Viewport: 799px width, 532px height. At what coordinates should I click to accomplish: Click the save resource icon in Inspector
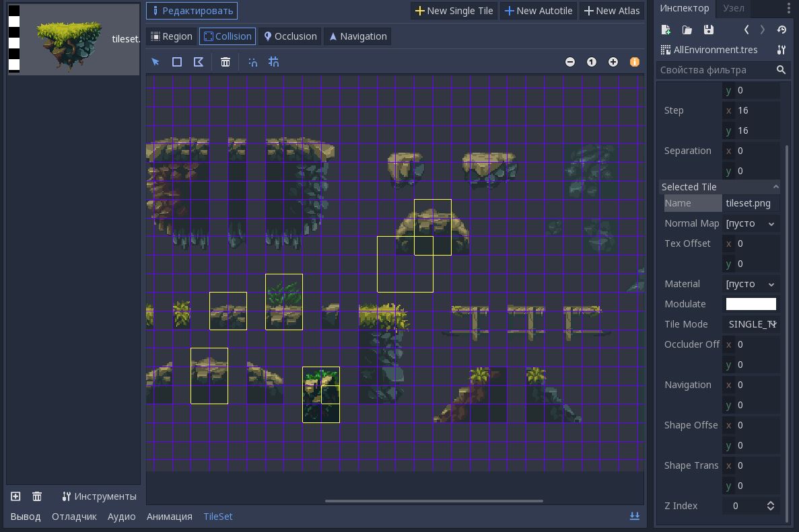tap(709, 30)
